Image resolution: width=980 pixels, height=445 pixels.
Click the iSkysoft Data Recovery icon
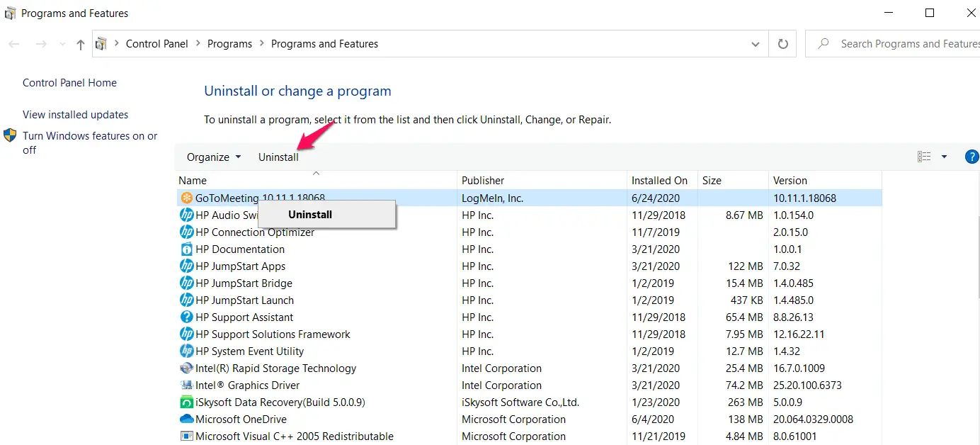[x=187, y=402]
